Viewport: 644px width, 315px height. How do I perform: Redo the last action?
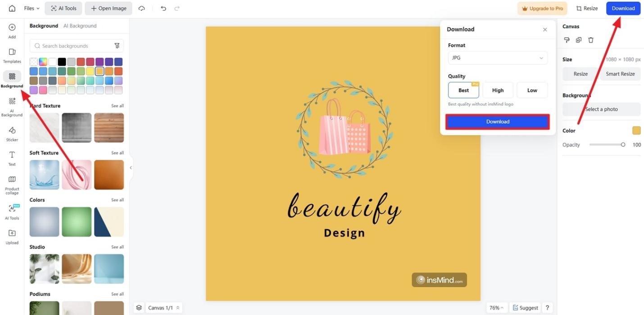click(177, 8)
